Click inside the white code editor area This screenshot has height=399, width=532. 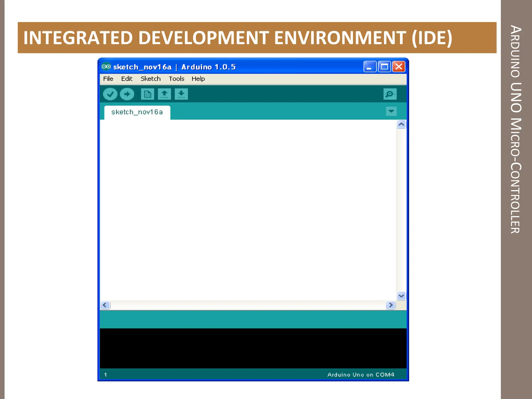pos(248,210)
